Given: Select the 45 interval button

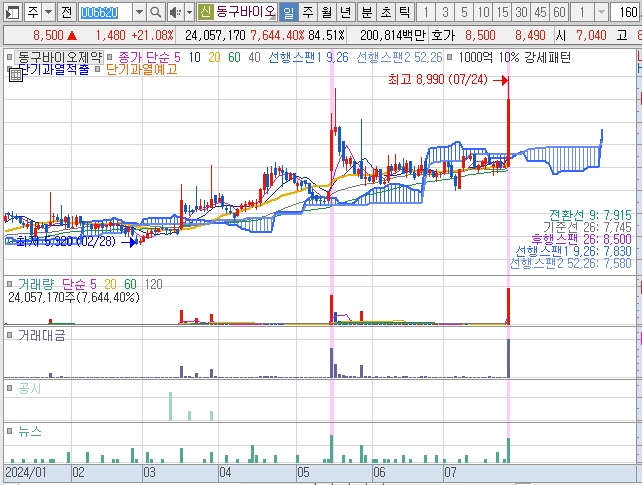Looking at the screenshot, I should (x=540, y=12).
